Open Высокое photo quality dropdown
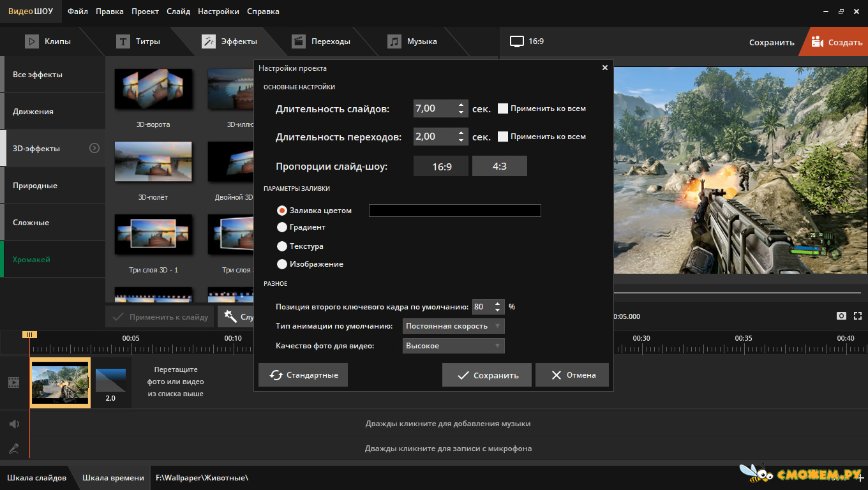This screenshot has height=490, width=868. tap(454, 346)
